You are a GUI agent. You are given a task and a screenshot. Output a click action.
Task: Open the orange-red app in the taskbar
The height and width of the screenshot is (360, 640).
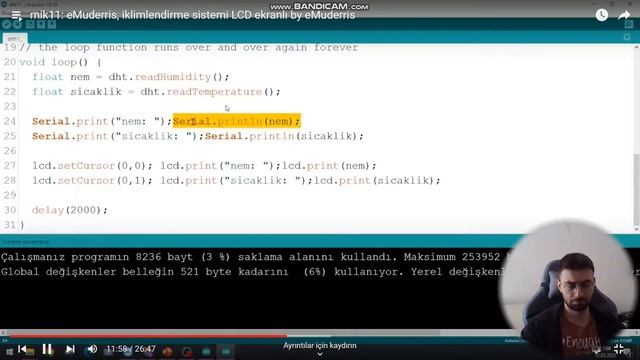167,351
